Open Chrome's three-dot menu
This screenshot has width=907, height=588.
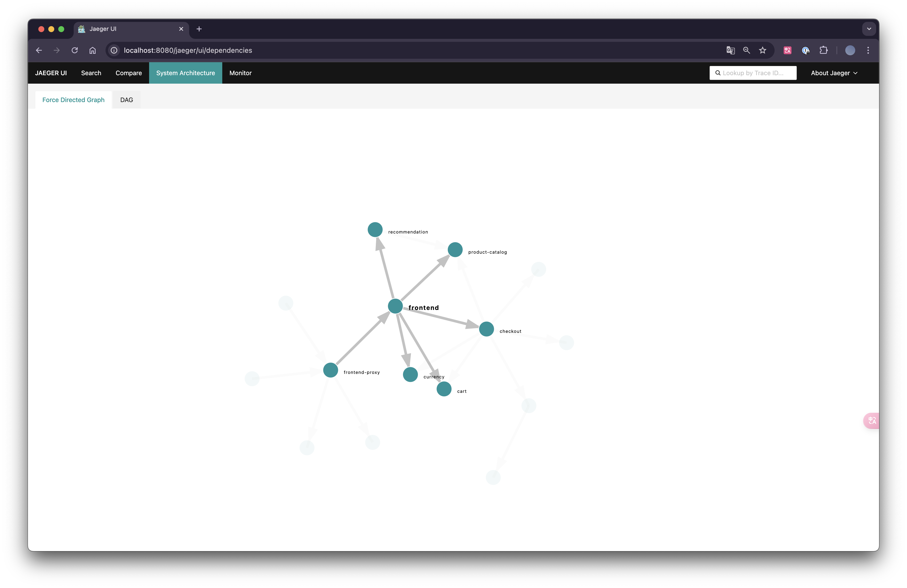868,50
